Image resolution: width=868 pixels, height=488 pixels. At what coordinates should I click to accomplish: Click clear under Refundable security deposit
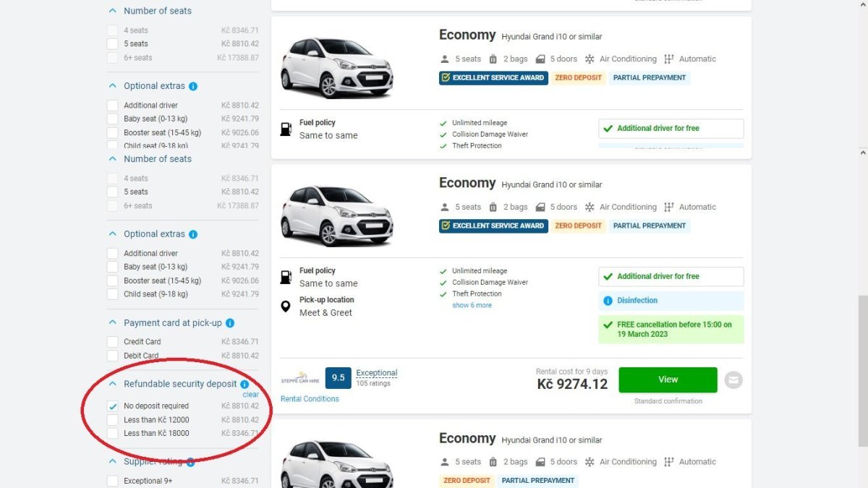[250, 395]
